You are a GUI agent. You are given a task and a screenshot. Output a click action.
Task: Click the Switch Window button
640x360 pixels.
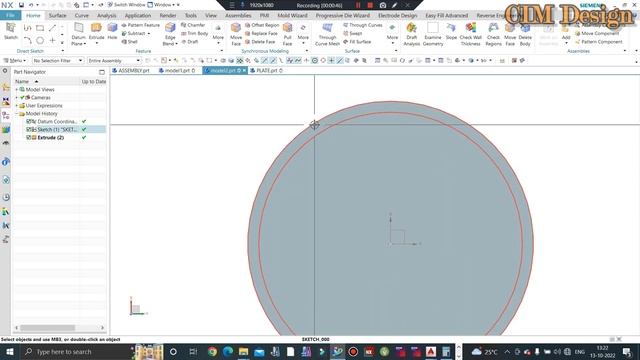click(x=126, y=5)
